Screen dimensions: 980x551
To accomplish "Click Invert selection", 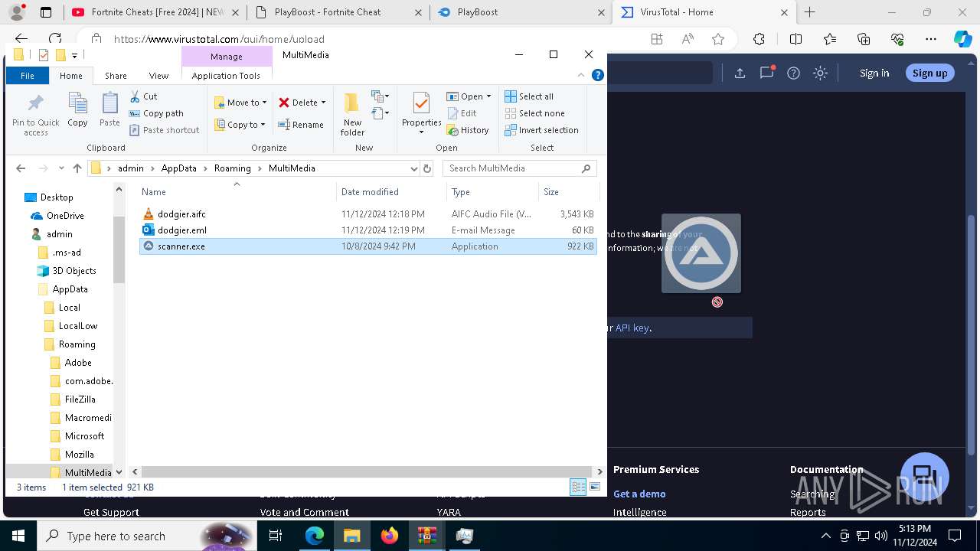I will click(x=541, y=130).
